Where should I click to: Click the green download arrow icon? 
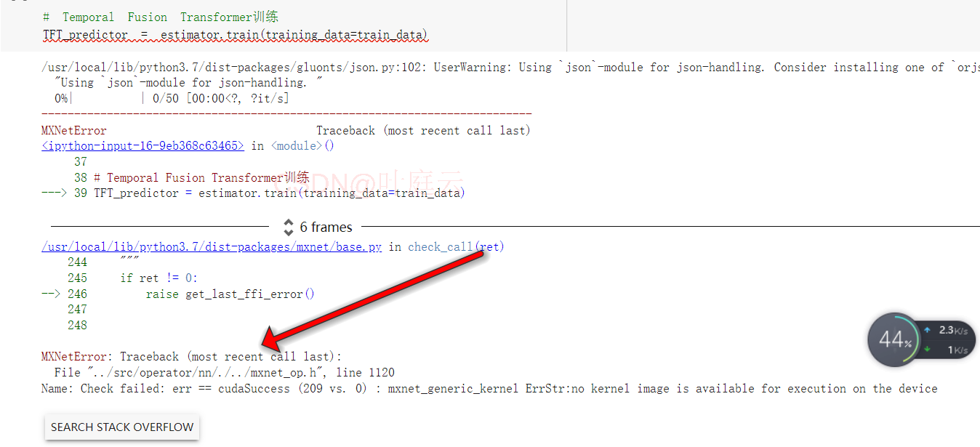[x=927, y=350]
